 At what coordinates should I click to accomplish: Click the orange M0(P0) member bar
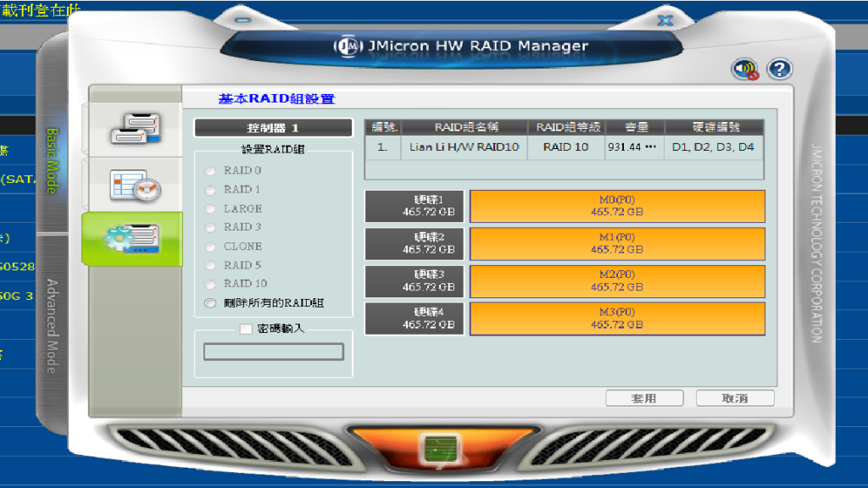[617, 206]
